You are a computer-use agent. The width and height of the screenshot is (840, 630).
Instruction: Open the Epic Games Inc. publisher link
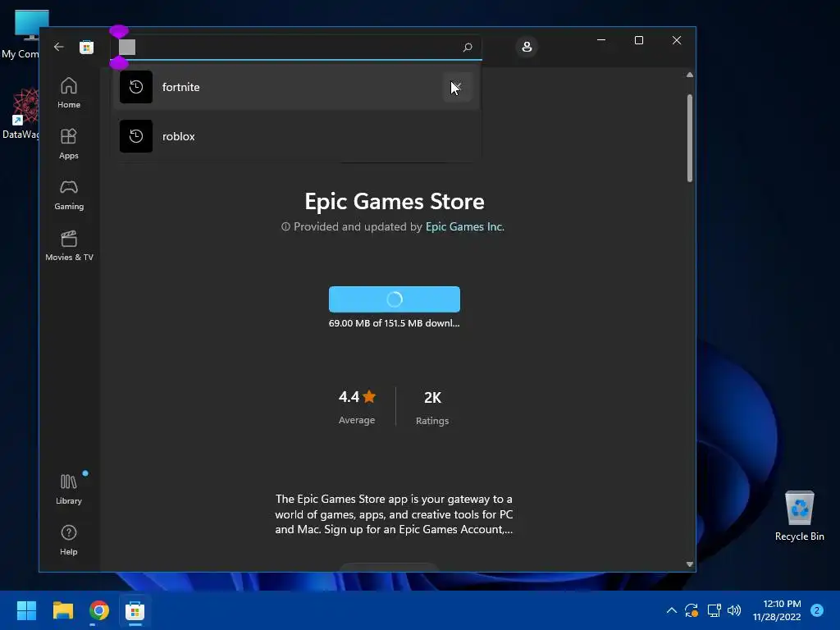click(465, 226)
